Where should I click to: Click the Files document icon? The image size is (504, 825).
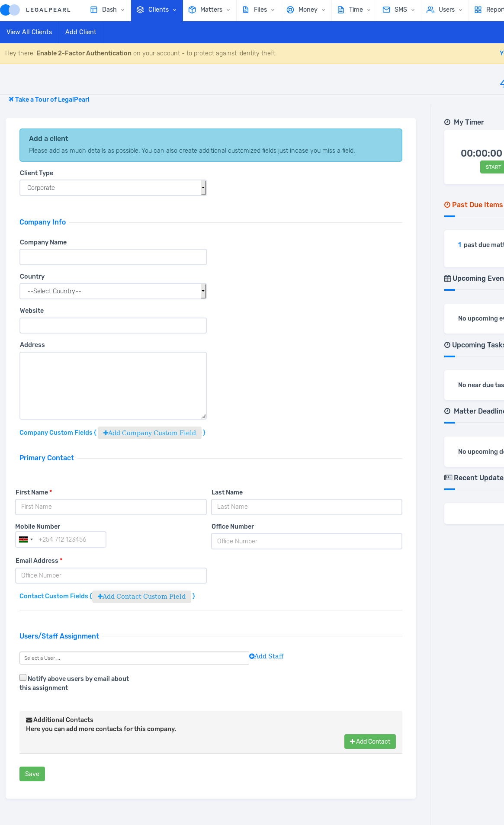point(246,10)
